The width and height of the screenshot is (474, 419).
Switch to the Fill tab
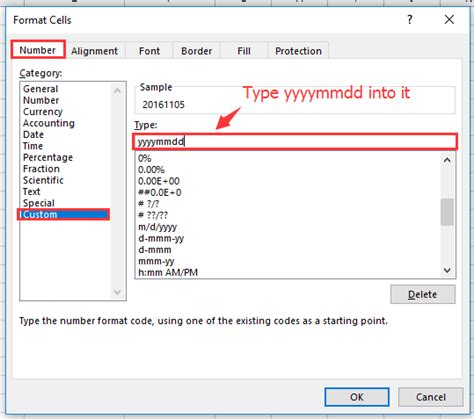click(x=244, y=51)
